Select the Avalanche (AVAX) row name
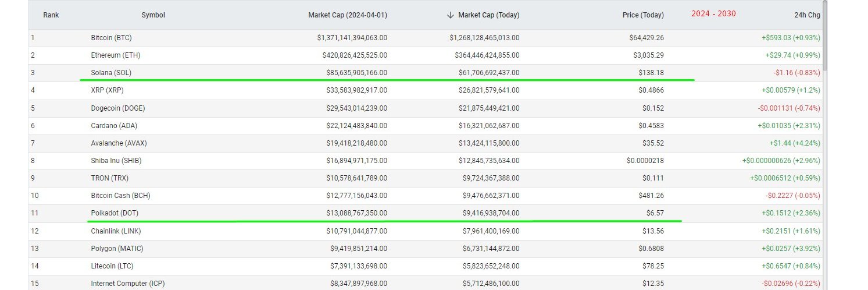The height and width of the screenshot is (290, 868). coord(118,143)
